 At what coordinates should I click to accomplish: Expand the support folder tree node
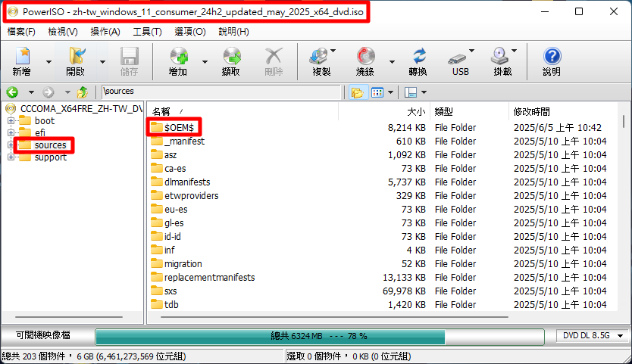(11, 157)
